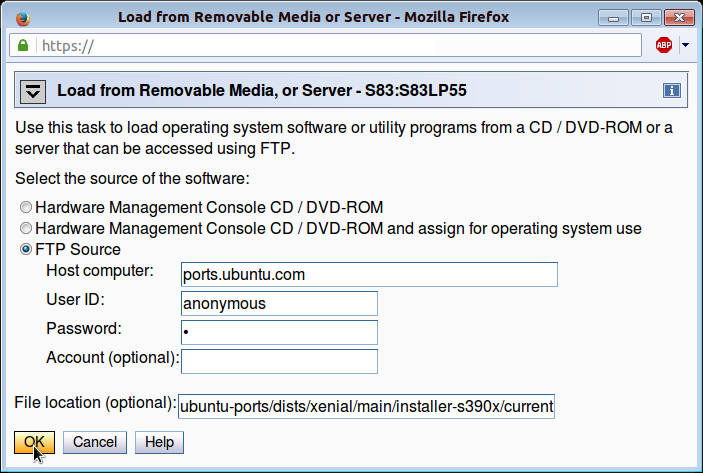Click the Host computer input field
The height and width of the screenshot is (473, 703).
pos(369,274)
